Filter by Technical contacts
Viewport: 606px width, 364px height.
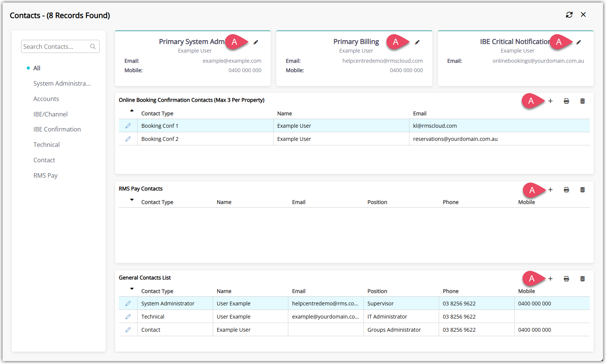[x=46, y=145]
